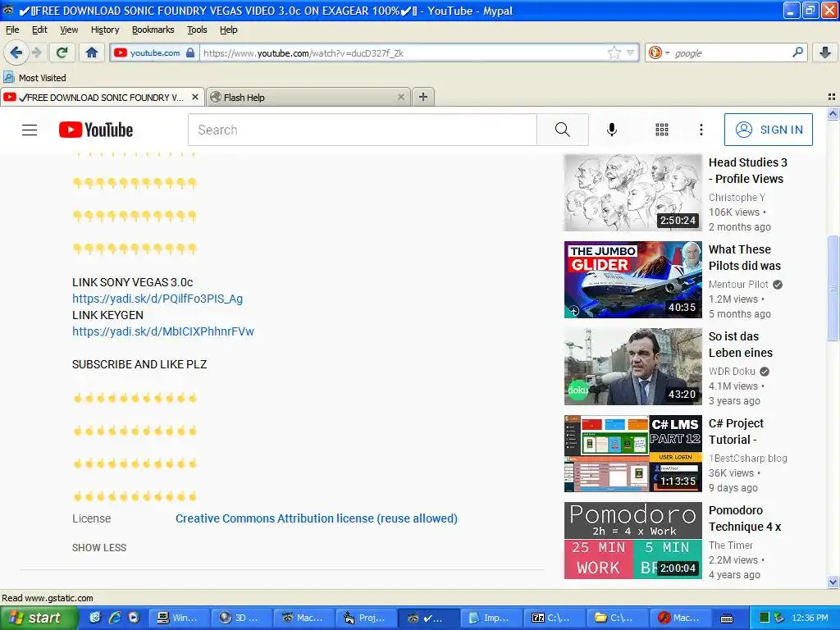The height and width of the screenshot is (630, 840).
Task: Open the Pomodoro Technique 4 x title
Action: click(745, 518)
